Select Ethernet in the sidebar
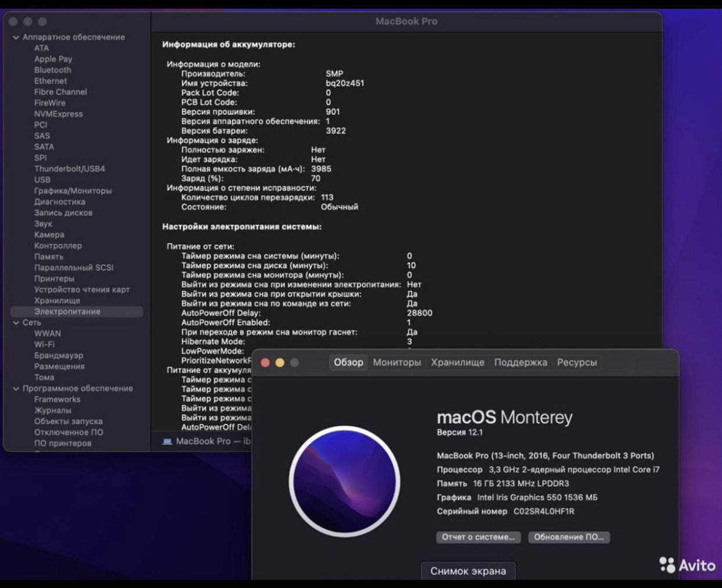722x588 pixels. click(x=50, y=81)
